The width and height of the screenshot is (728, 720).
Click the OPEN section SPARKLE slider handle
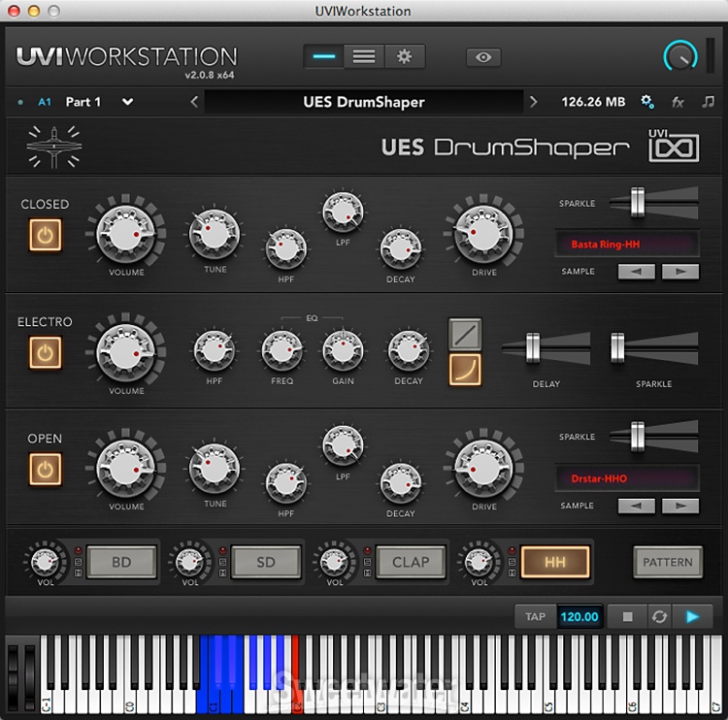[x=638, y=437]
